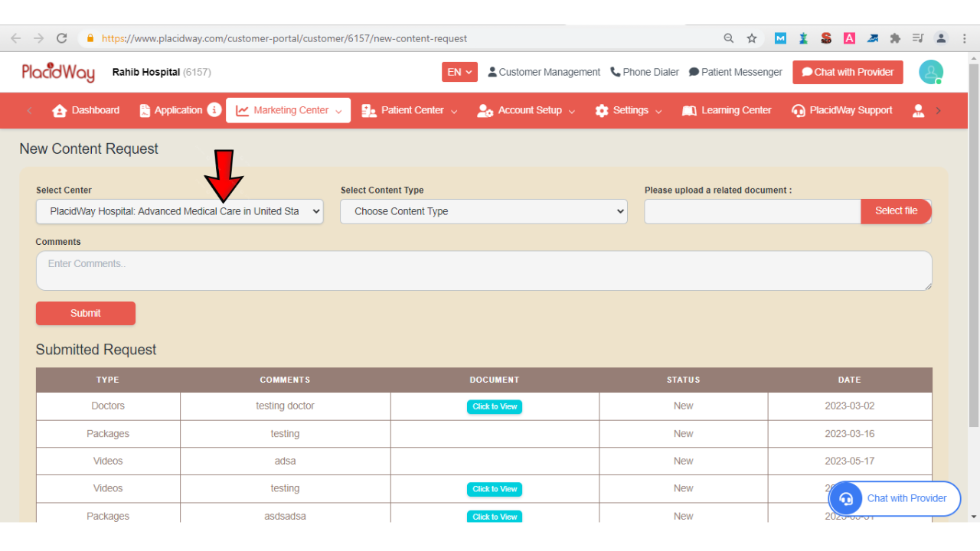Screen dimensions: 980x551
Task: Open the Select Center dropdown
Action: point(179,212)
